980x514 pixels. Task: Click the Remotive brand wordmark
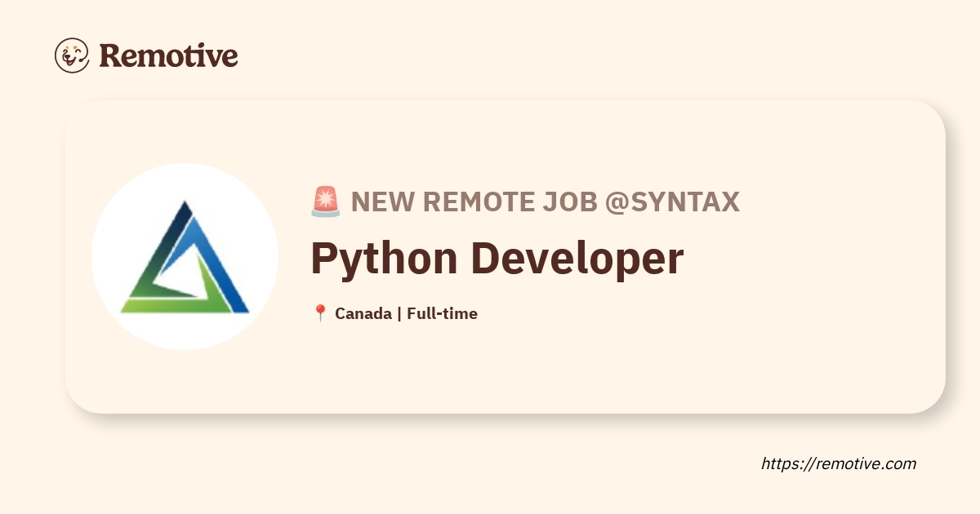pyautogui.click(x=168, y=55)
